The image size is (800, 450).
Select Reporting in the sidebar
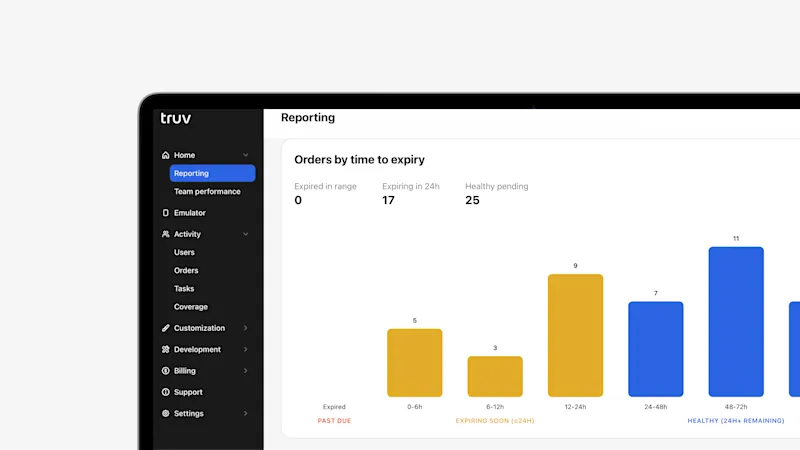tap(212, 173)
